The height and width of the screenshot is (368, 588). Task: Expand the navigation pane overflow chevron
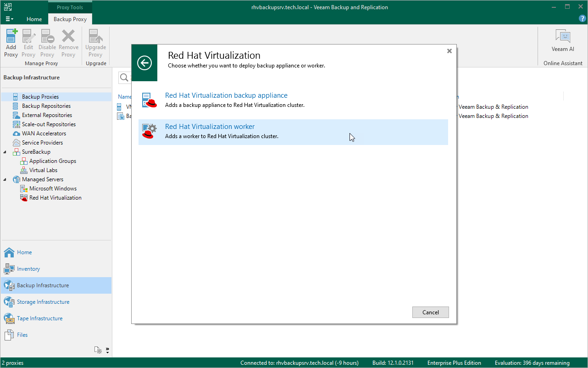pyautogui.click(x=107, y=350)
